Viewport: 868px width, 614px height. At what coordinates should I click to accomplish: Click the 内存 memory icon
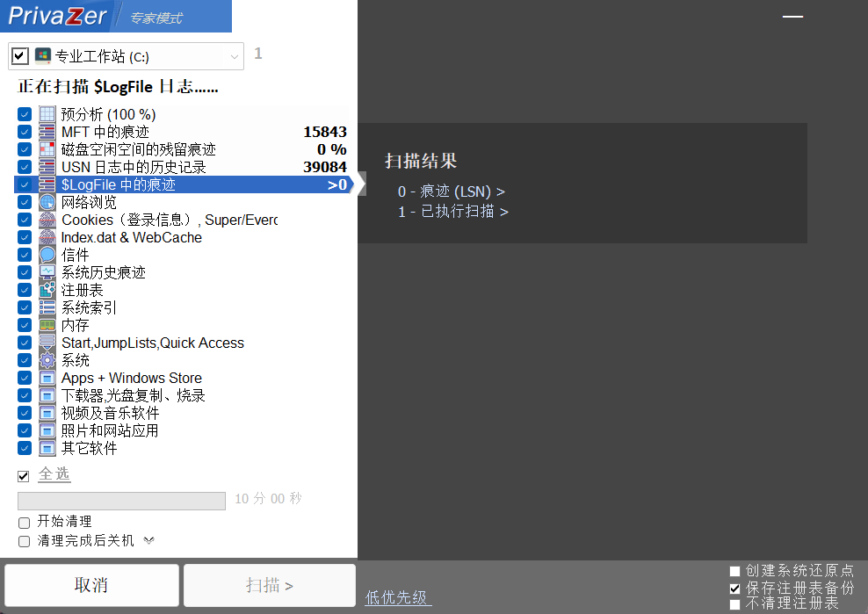[x=47, y=325]
